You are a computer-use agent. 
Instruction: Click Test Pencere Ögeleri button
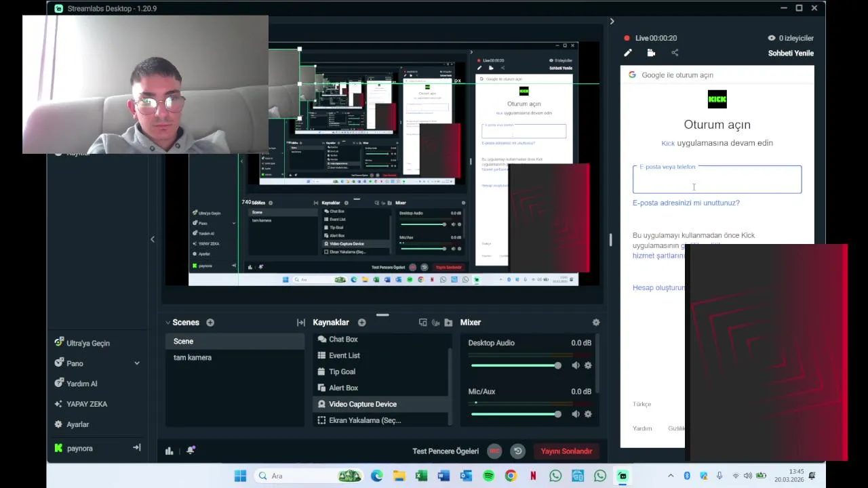click(446, 451)
